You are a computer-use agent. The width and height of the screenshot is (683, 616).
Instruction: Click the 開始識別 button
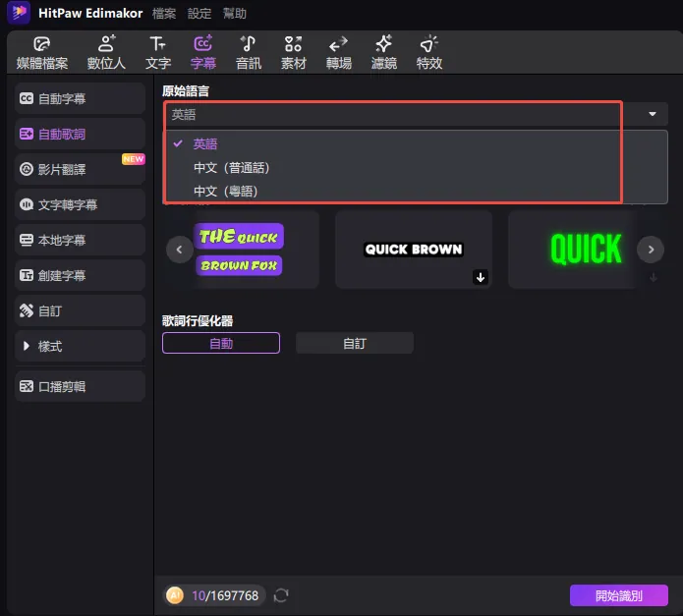[x=618, y=595]
